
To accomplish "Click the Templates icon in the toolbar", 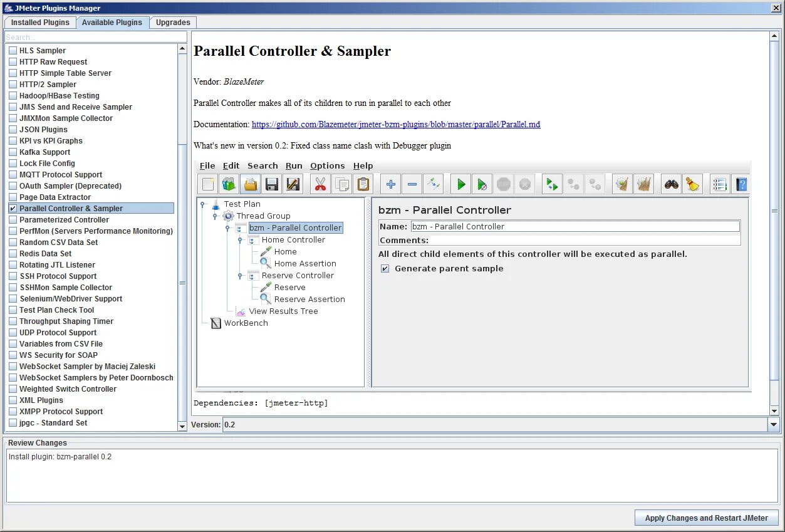I will [229, 184].
